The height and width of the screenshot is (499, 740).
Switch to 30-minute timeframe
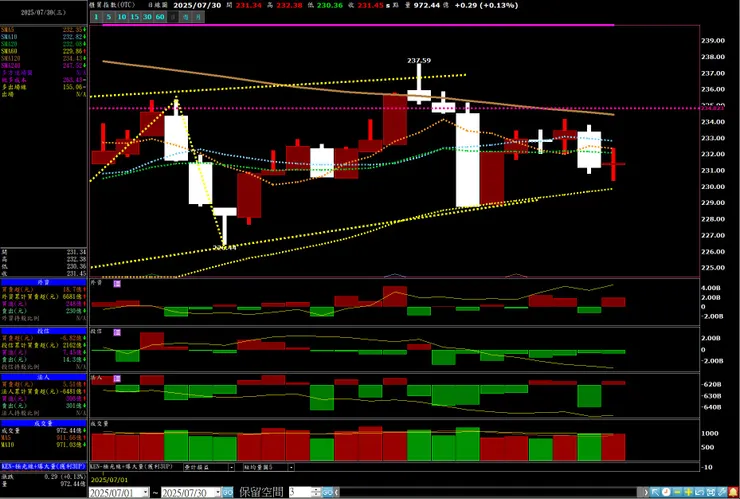[147, 17]
